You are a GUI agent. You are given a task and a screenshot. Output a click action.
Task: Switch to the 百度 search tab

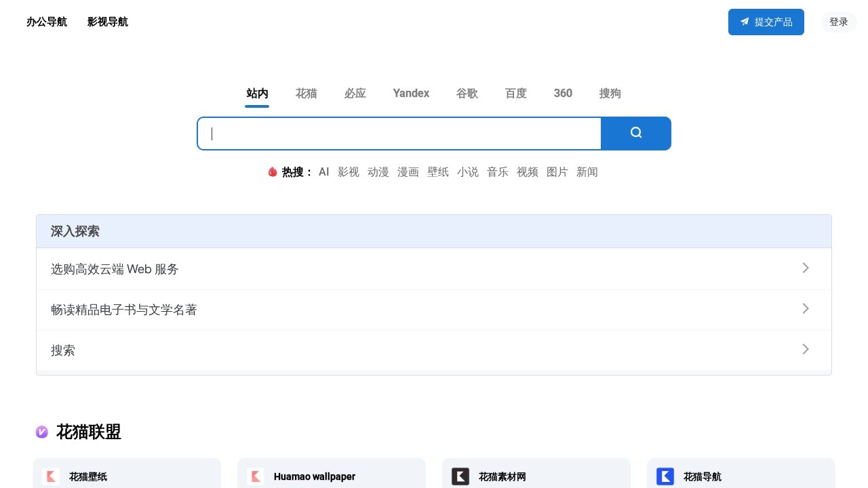click(x=516, y=94)
